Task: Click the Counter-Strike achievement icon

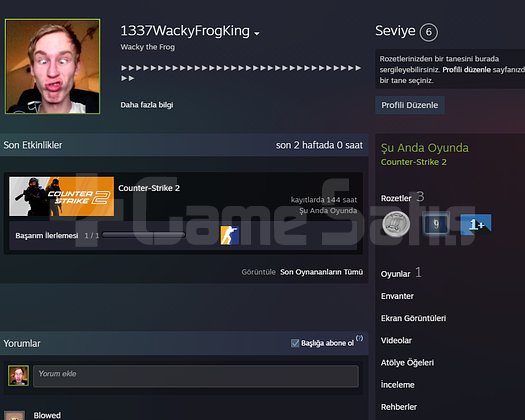Action: tap(229, 235)
